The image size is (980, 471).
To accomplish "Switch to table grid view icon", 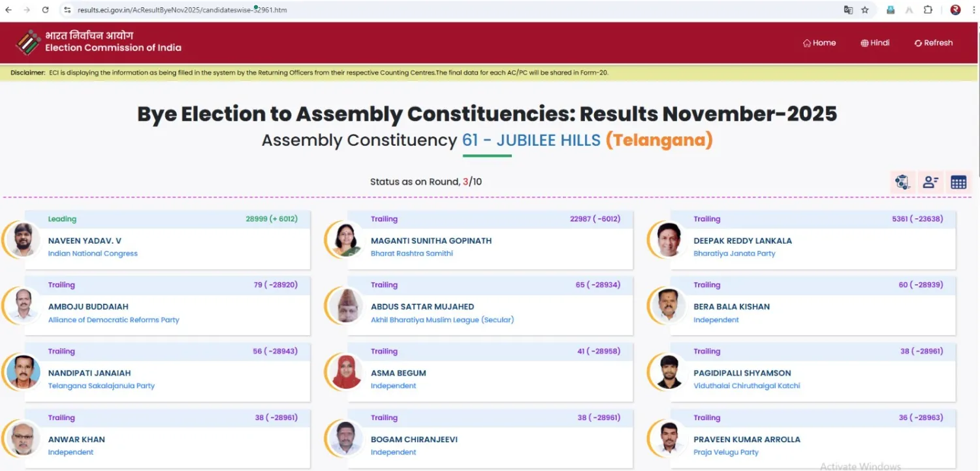I will pos(958,182).
